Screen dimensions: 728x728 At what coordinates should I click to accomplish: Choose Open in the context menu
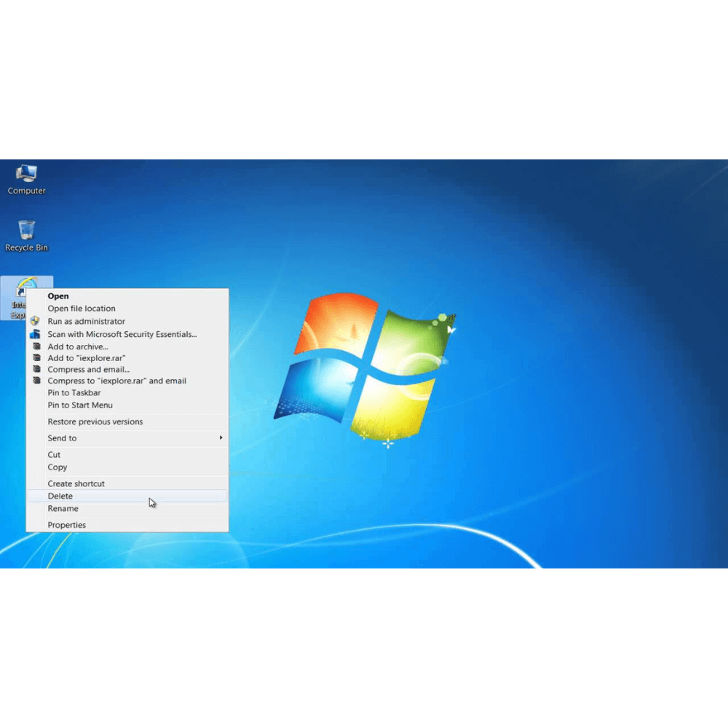[x=58, y=296]
